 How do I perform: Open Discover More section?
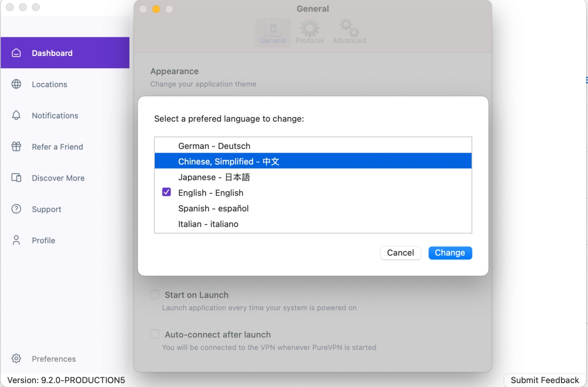click(65, 178)
